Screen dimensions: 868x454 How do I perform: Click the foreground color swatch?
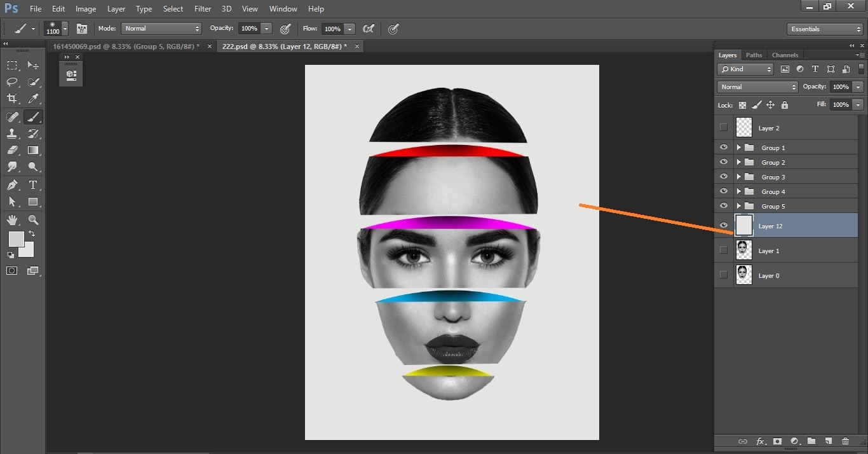15,238
